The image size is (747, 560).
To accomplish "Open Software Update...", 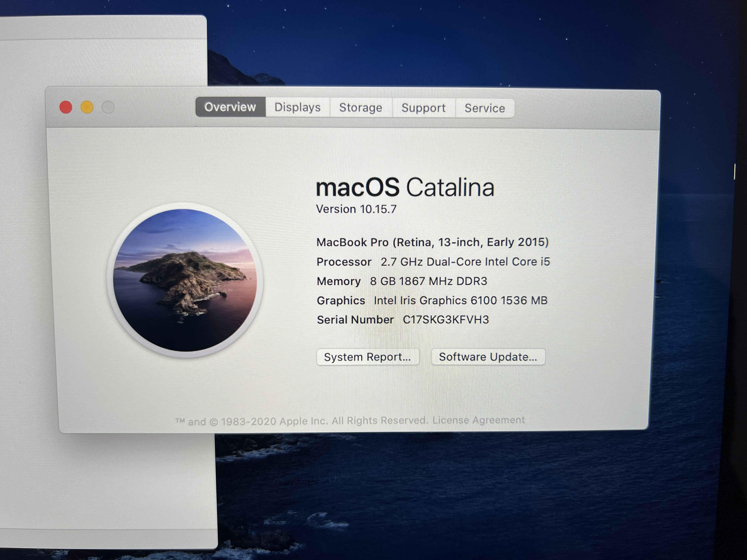I will 488,357.
